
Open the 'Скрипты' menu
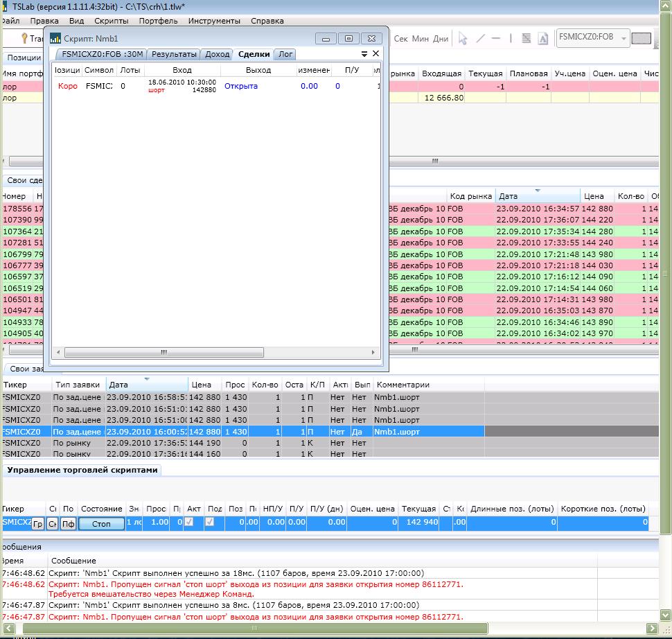click(x=111, y=21)
